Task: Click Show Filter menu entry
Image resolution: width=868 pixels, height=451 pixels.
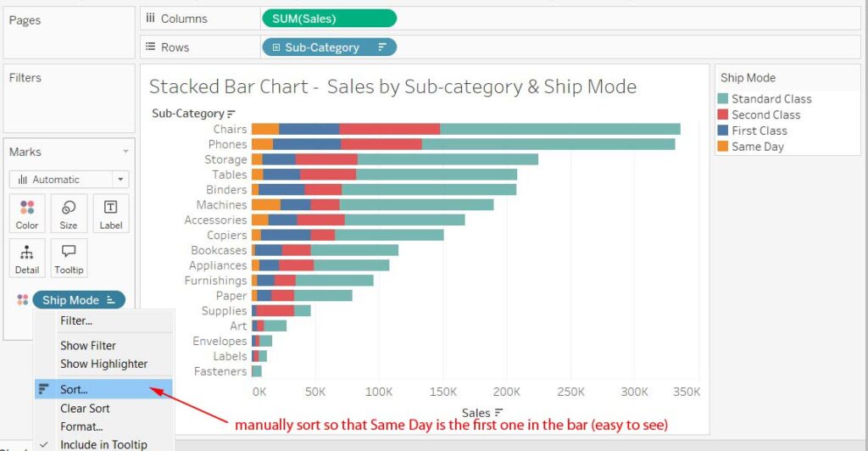Action: pos(88,345)
